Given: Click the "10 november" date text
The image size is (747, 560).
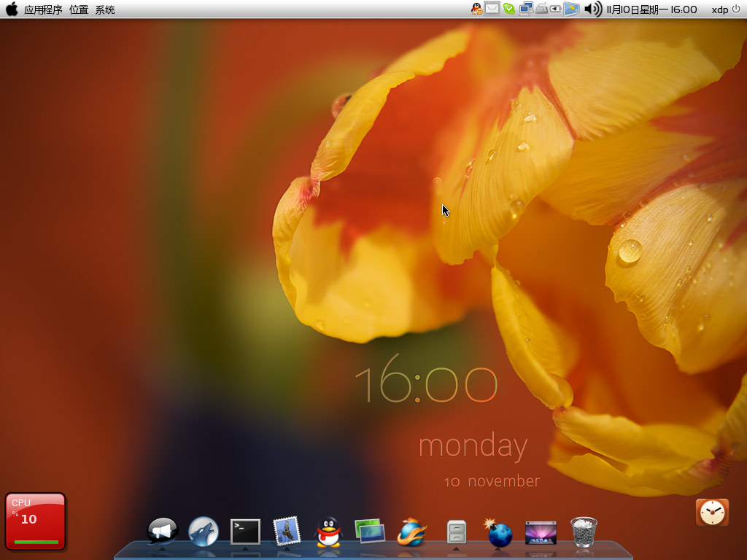Looking at the screenshot, I should [x=492, y=481].
